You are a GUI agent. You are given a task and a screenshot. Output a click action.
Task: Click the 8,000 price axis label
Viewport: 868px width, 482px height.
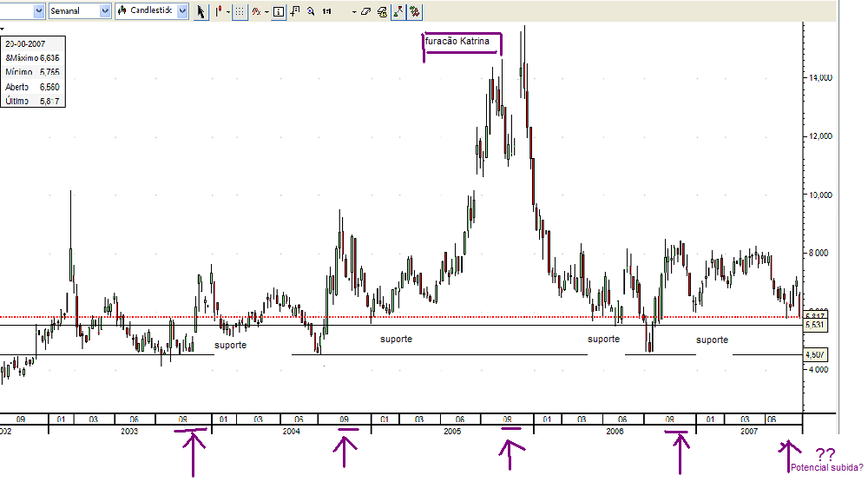[819, 254]
